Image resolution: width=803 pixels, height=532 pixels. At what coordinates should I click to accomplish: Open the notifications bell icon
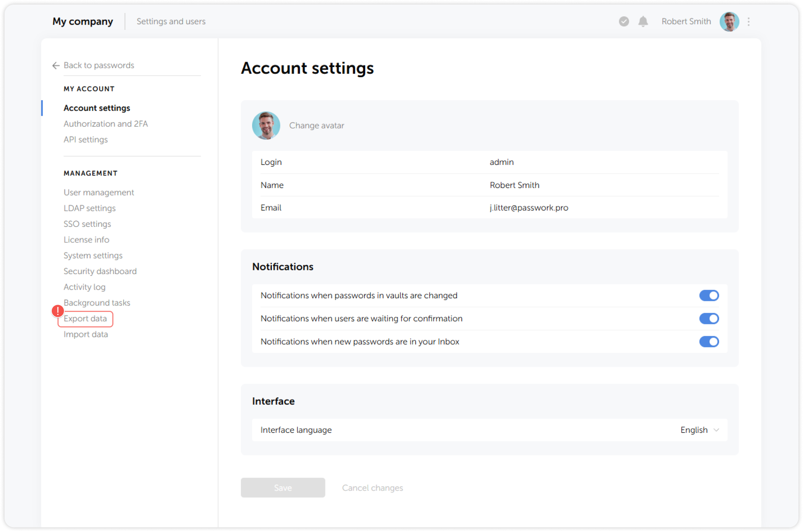coord(643,22)
